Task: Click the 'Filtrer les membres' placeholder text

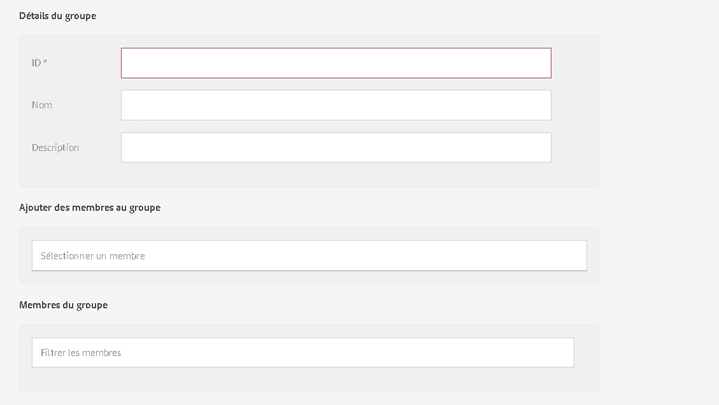Action: [81, 353]
